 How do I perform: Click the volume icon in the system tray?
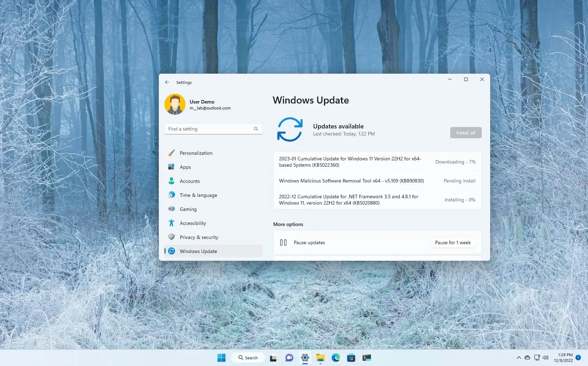[x=546, y=358]
